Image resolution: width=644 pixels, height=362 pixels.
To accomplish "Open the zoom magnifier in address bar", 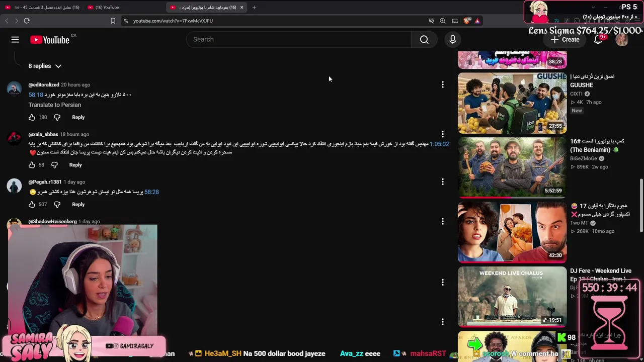I will 443,21.
